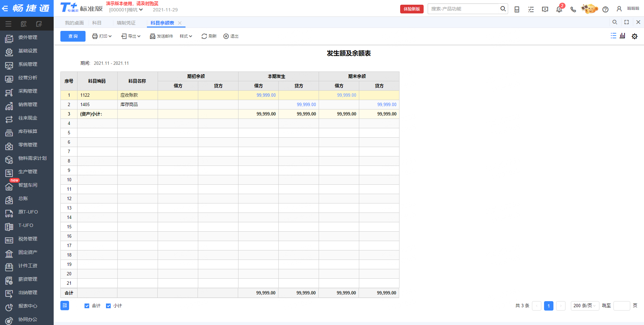Click the 刷新 button

tap(209, 36)
